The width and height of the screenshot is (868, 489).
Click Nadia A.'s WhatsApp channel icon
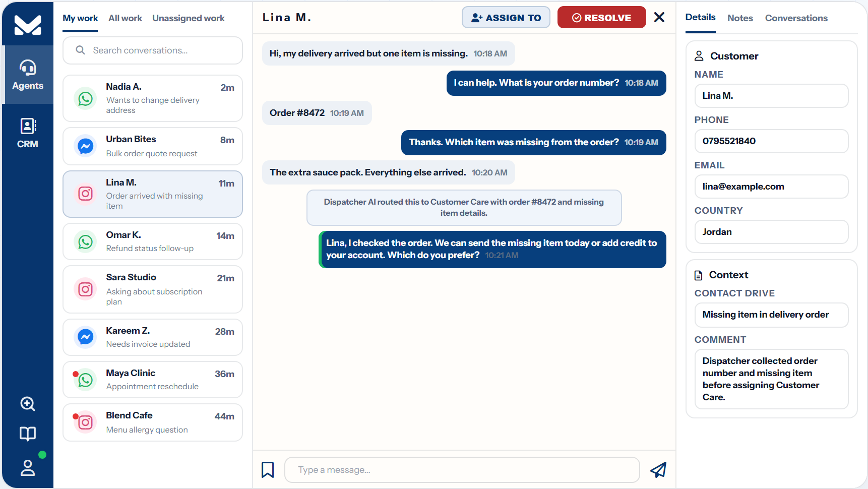(86, 98)
